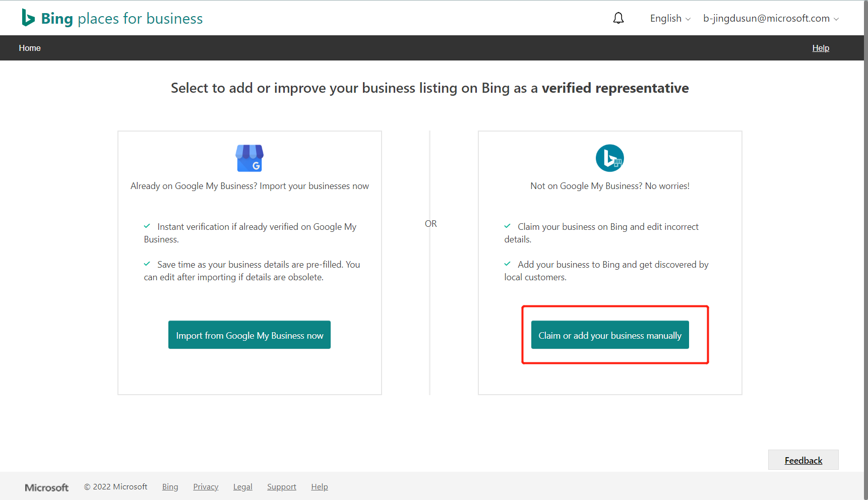Screen dimensions: 868x500
Task: Click Import from Google My Business now
Action: [250, 335]
